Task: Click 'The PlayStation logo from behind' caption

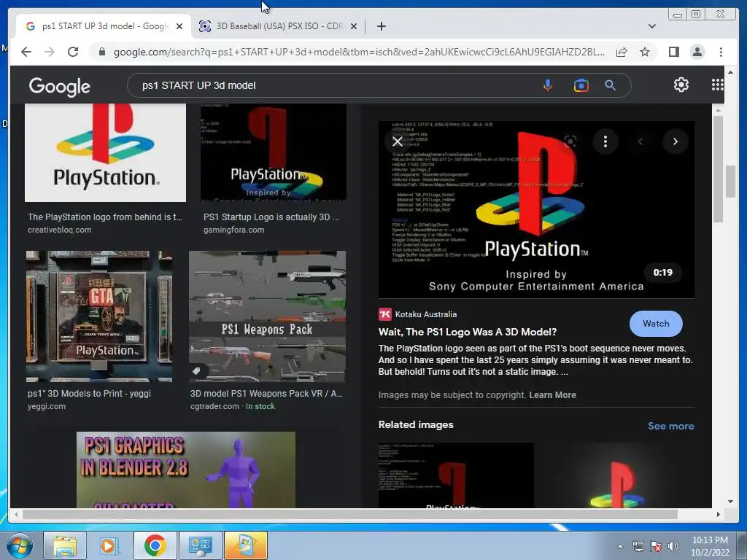Action: coord(105,217)
